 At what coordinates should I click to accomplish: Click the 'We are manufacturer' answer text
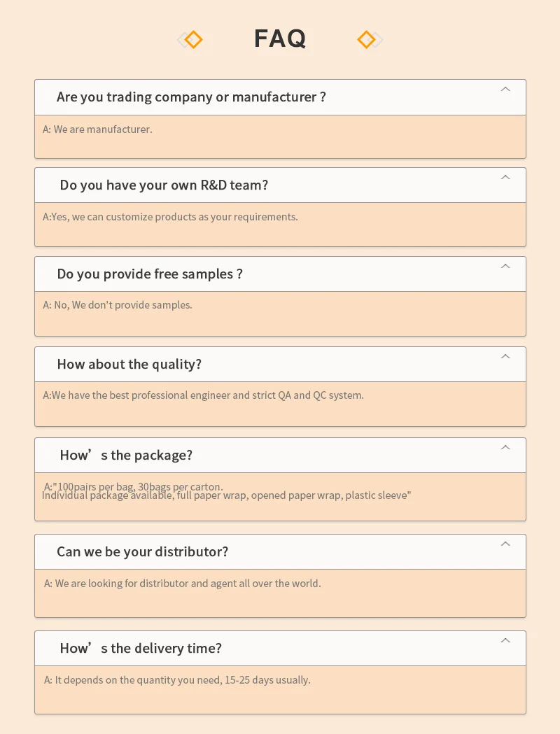[97, 129]
